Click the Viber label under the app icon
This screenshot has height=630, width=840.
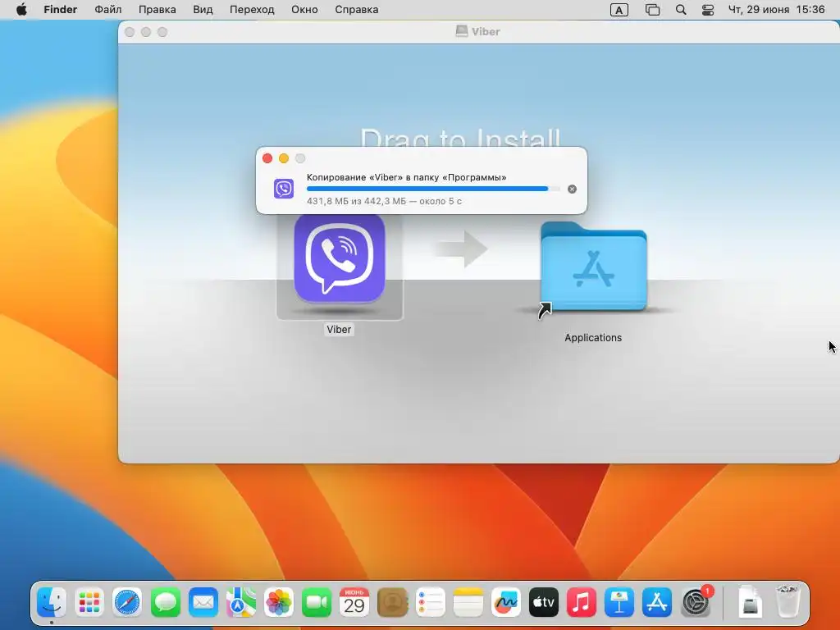coord(339,330)
